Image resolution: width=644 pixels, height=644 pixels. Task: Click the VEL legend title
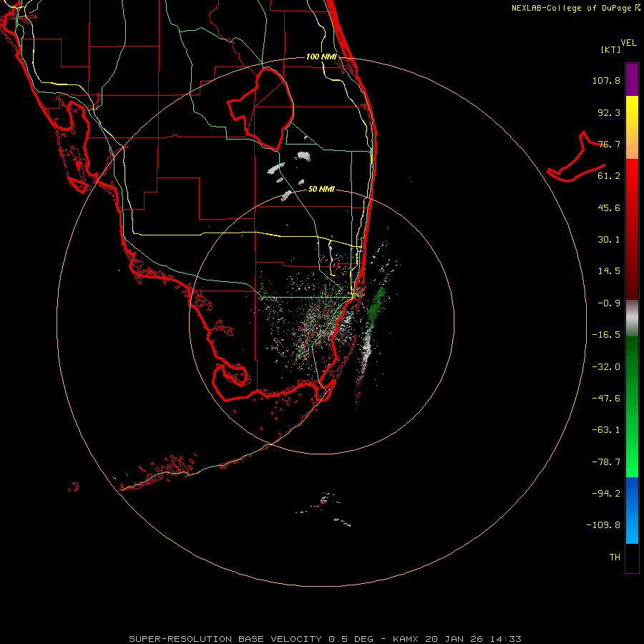tap(628, 43)
